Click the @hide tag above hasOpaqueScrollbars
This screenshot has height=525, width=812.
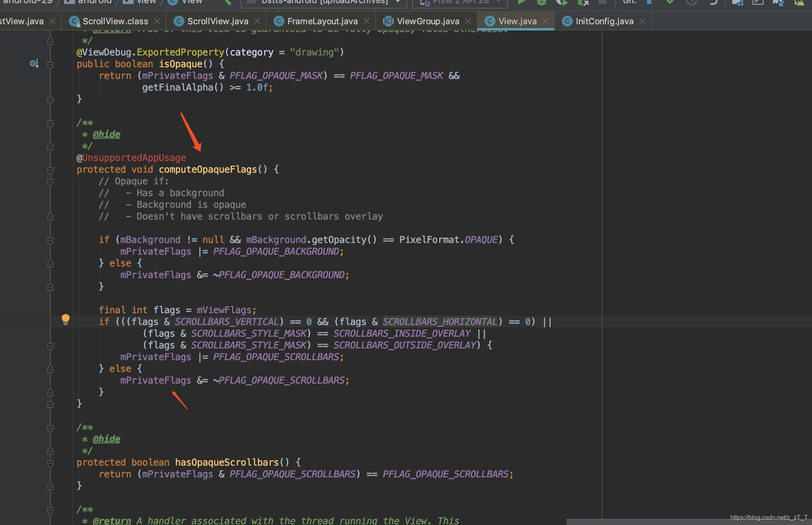pos(106,439)
